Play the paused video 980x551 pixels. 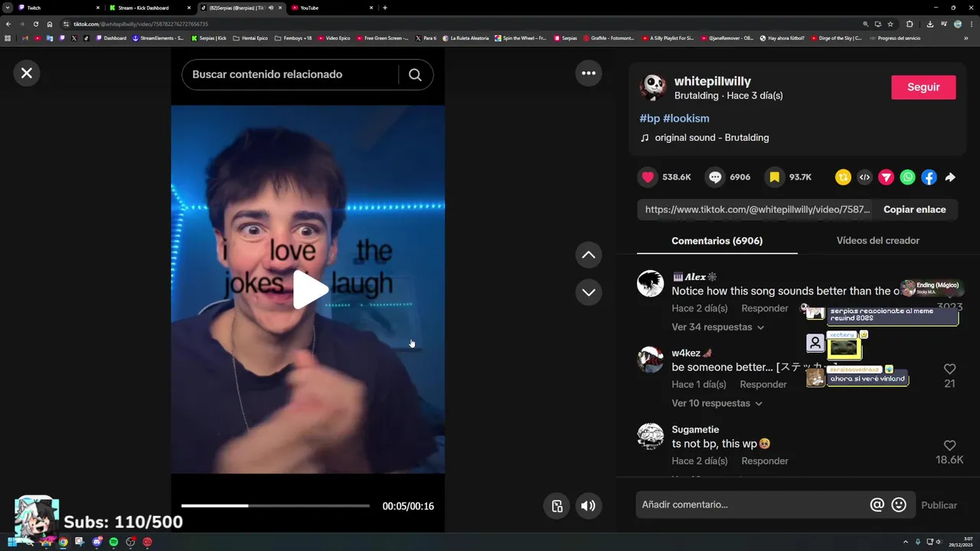tap(310, 289)
